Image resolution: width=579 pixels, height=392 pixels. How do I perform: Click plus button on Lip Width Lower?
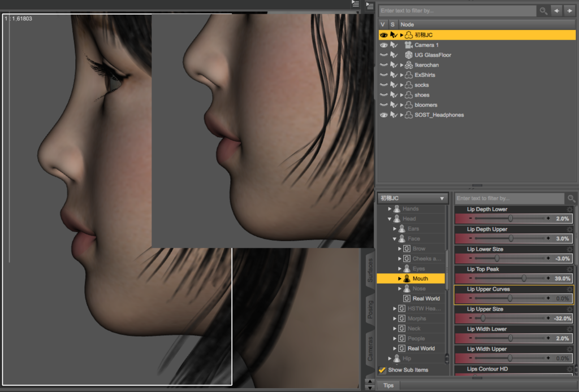click(548, 338)
